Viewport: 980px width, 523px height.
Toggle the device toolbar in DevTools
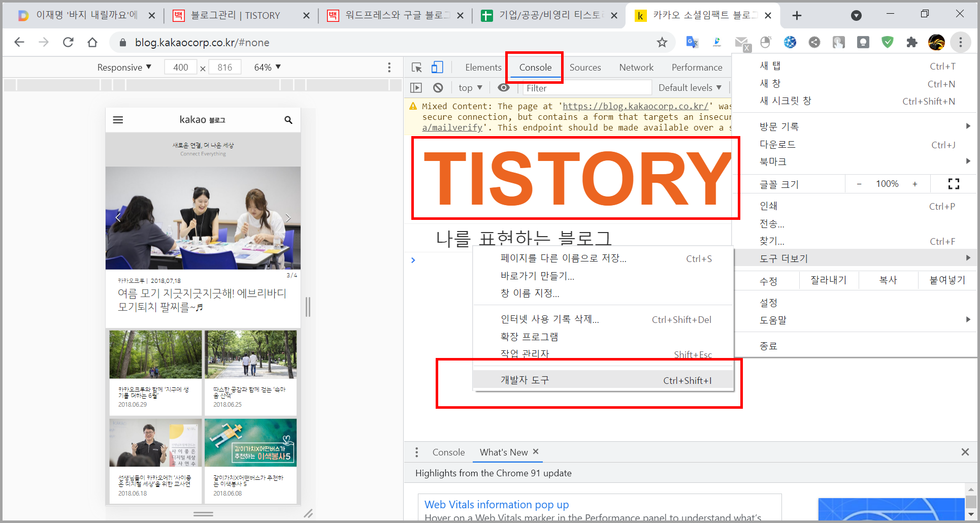[x=437, y=68]
